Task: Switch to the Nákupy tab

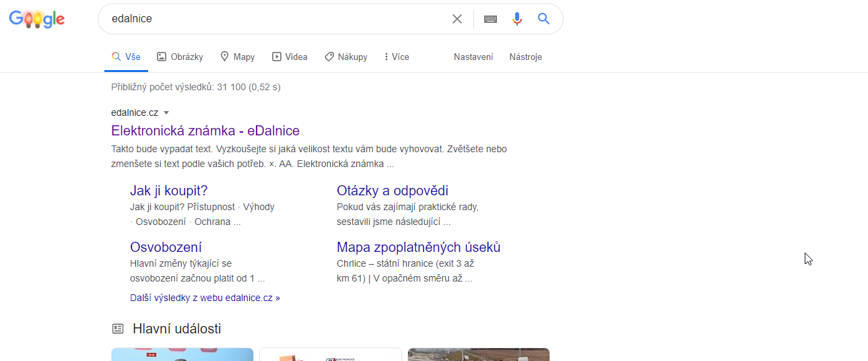Action: coord(345,57)
